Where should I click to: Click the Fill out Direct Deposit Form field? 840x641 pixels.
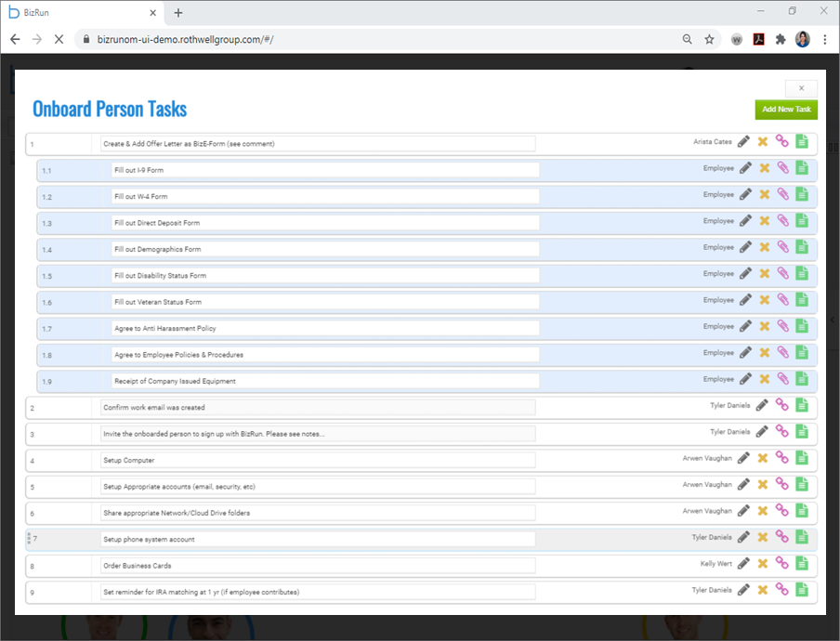point(324,223)
